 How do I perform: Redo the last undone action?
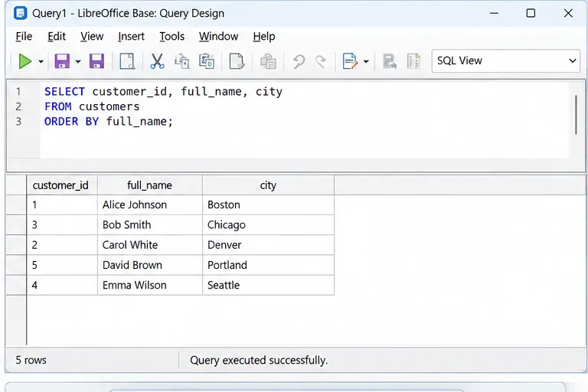pos(321,61)
